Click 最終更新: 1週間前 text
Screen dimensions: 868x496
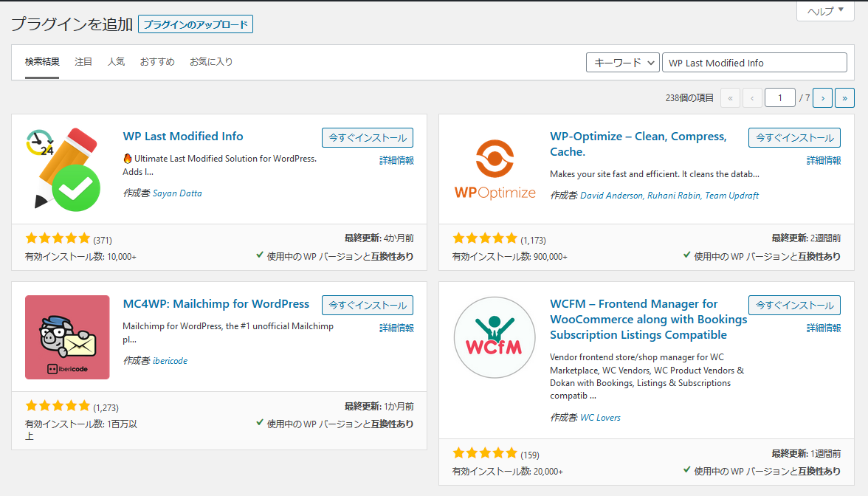[807, 453]
